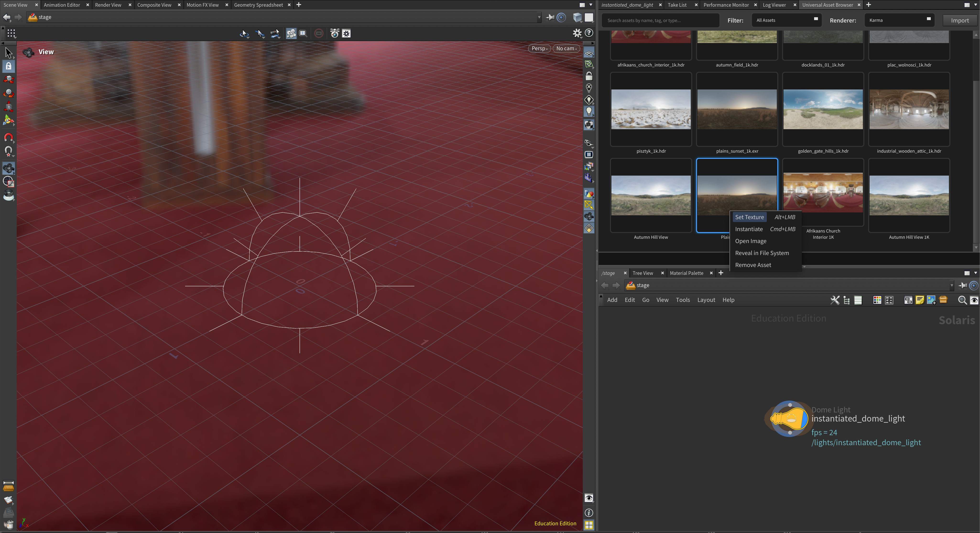The image size is (980, 533).
Task: Select the Scale tool
Action: [x=8, y=107]
